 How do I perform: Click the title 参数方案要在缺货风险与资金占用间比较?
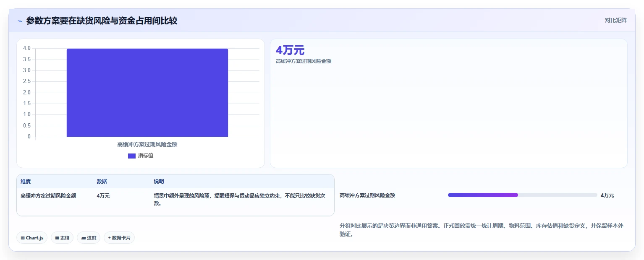click(x=102, y=21)
